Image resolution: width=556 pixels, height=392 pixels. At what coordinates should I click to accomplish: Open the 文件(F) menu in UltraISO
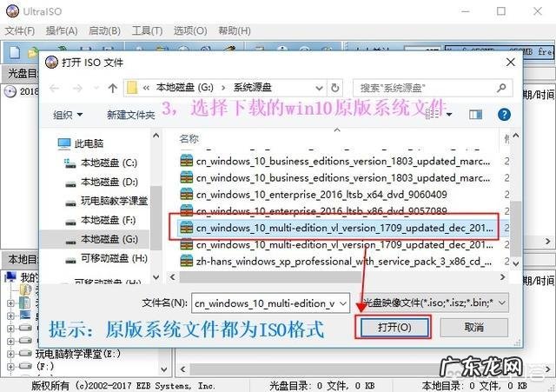point(20,31)
